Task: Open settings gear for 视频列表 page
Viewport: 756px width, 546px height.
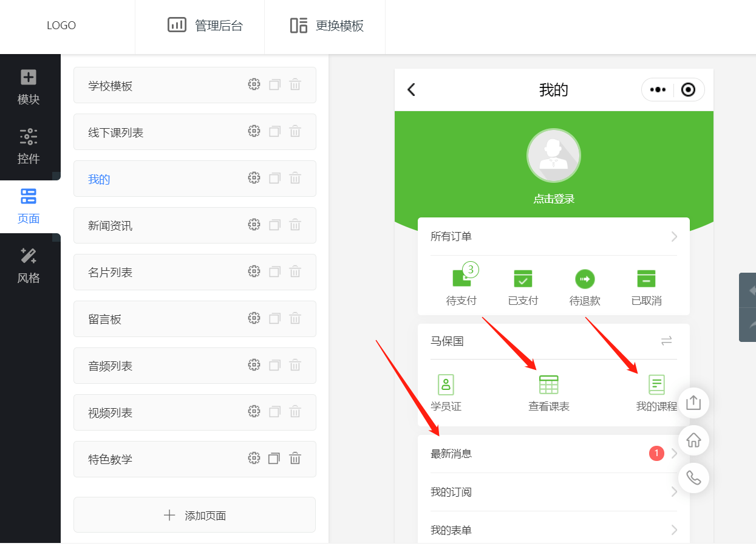Action: click(254, 412)
